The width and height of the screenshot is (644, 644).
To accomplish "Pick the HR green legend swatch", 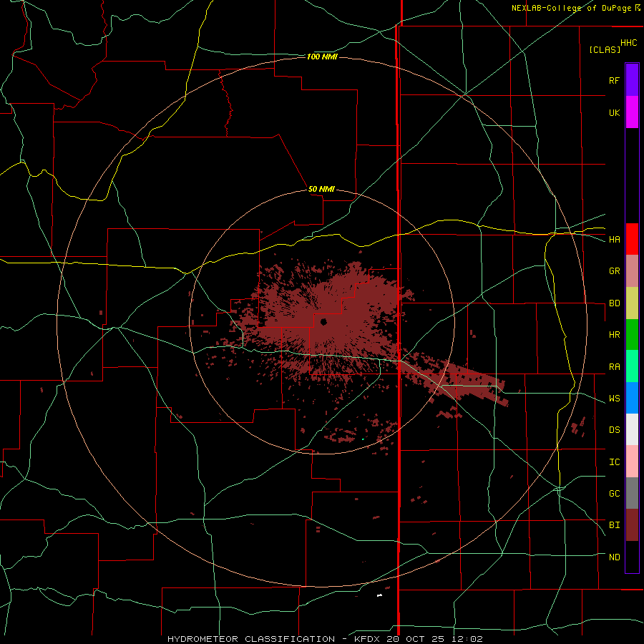I will tap(632, 335).
